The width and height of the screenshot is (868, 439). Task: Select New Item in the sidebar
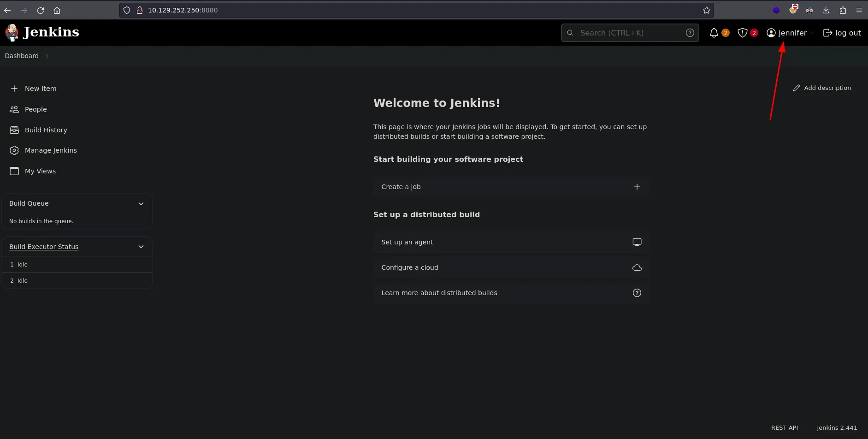pyautogui.click(x=41, y=89)
